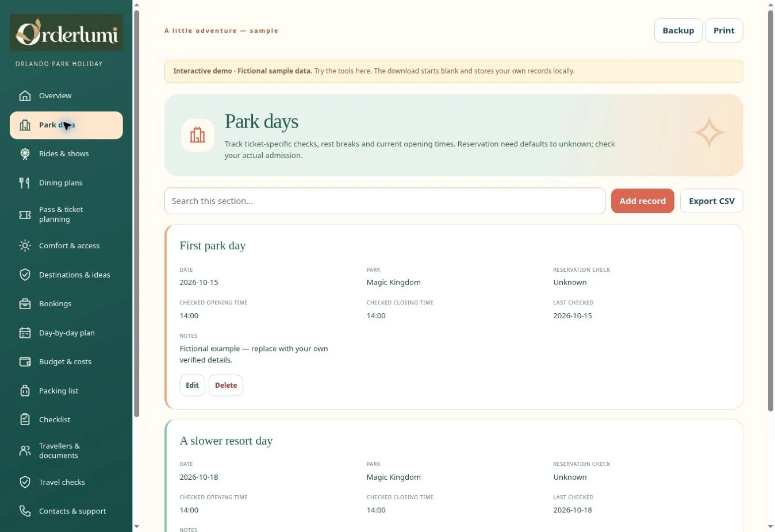Open Dining plans section
Viewport: 775px width, 532px height.
(66, 183)
